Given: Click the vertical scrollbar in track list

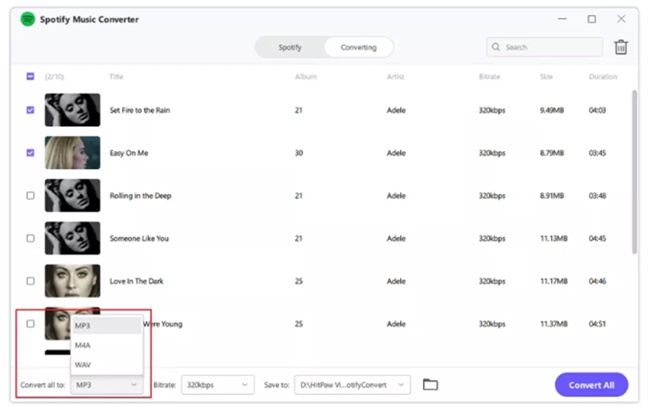Looking at the screenshot, I should click(x=632, y=170).
